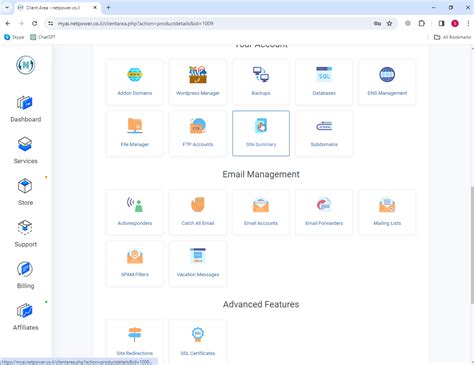Open Services in sidebar
Viewport: 474px width, 365px height.
pos(26,151)
